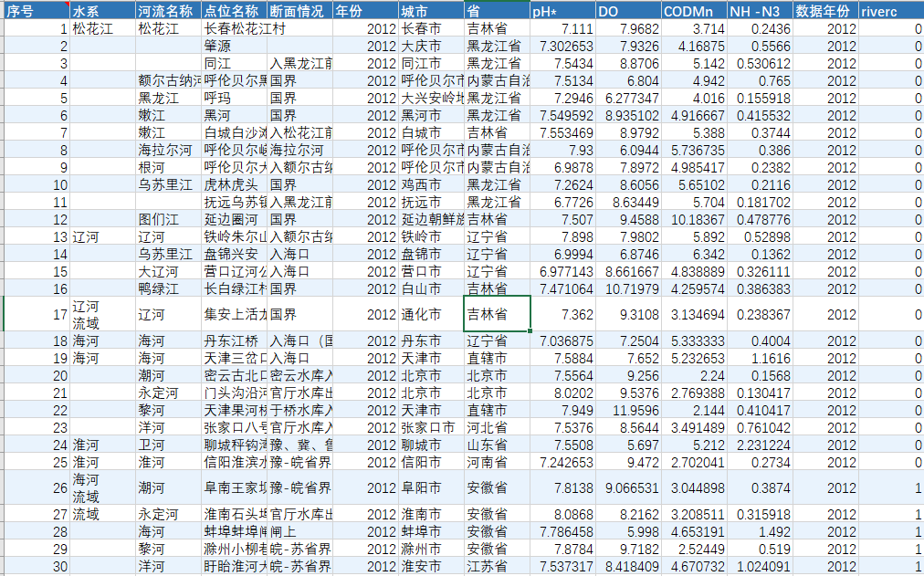
Task: Select the 辽河流域 cell in row 17
Action: point(102,315)
